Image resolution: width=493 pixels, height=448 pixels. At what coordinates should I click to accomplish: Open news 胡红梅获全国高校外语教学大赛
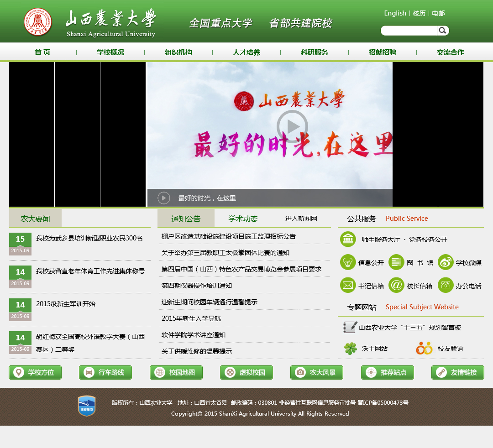click(90, 343)
